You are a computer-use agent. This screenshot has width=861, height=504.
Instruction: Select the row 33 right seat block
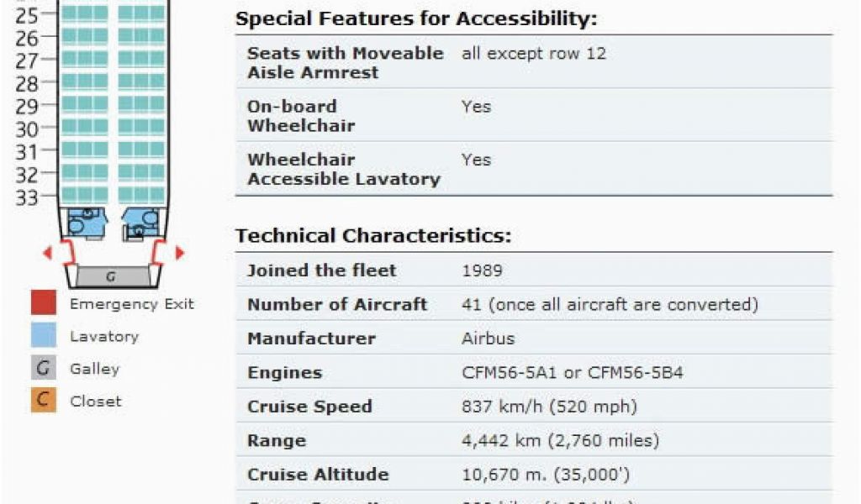(x=141, y=194)
